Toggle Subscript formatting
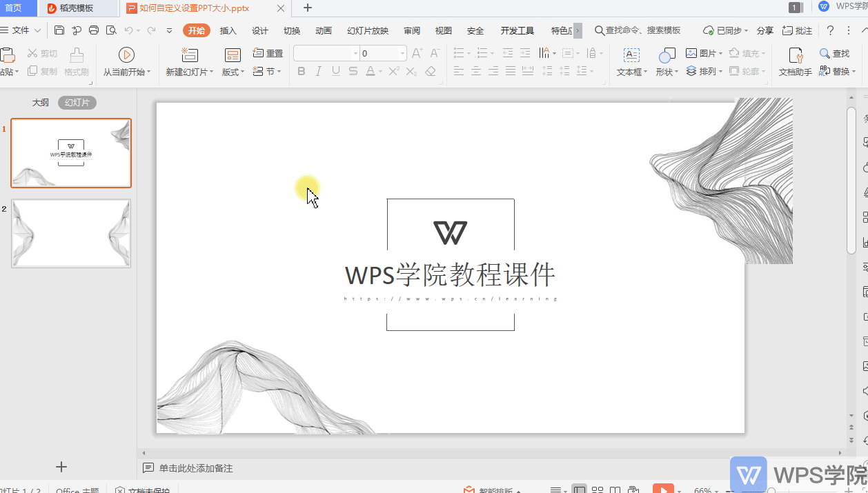The height and width of the screenshot is (493, 868). [x=412, y=71]
